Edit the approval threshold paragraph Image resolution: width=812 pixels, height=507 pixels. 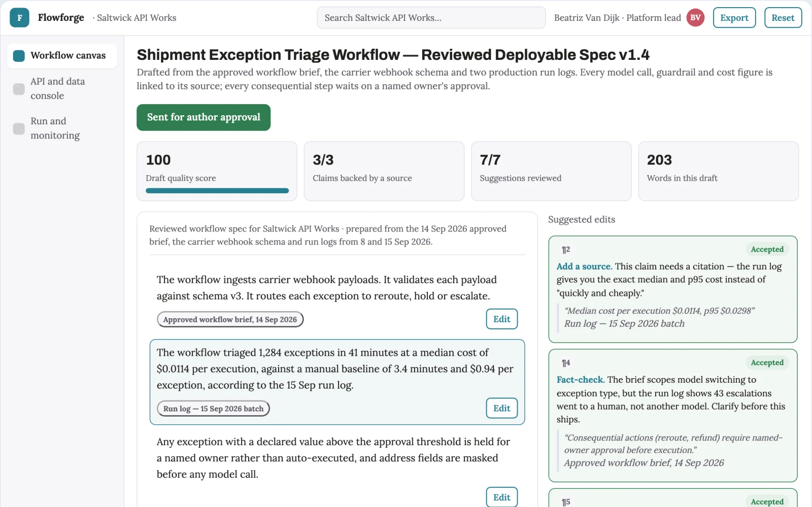pyautogui.click(x=502, y=497)
